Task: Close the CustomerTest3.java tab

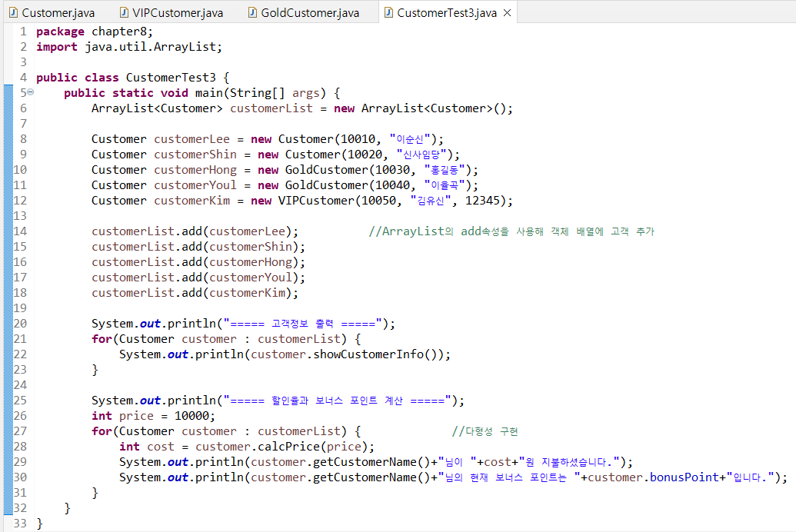Action: (507, 13)
